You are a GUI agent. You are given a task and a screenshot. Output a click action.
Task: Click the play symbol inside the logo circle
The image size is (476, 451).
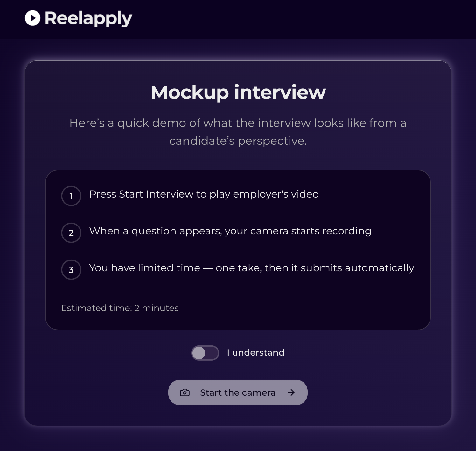pyautogui.click(x=33, y=18)
